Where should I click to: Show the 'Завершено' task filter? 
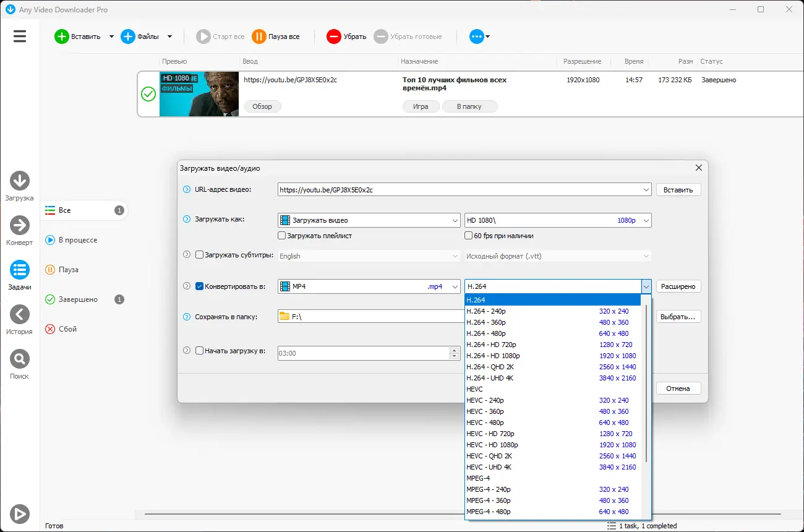(x=84, y=299)
